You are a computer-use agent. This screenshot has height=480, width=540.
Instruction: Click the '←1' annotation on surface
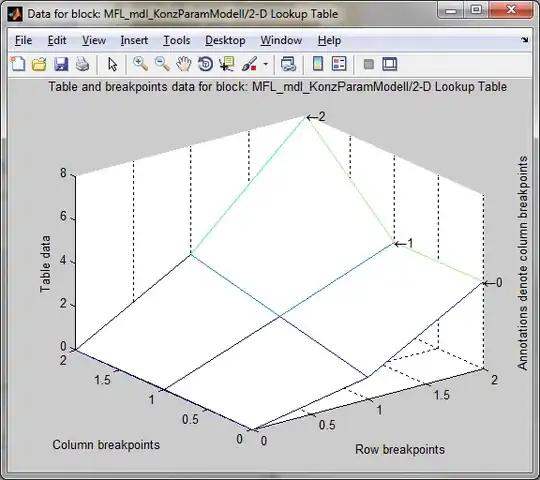tap(404, 244)
